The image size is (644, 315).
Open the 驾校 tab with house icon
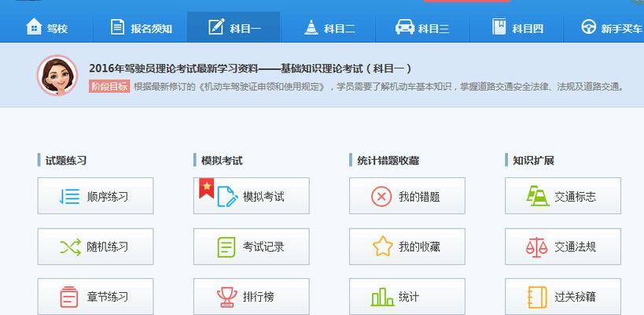coord(46,28)
